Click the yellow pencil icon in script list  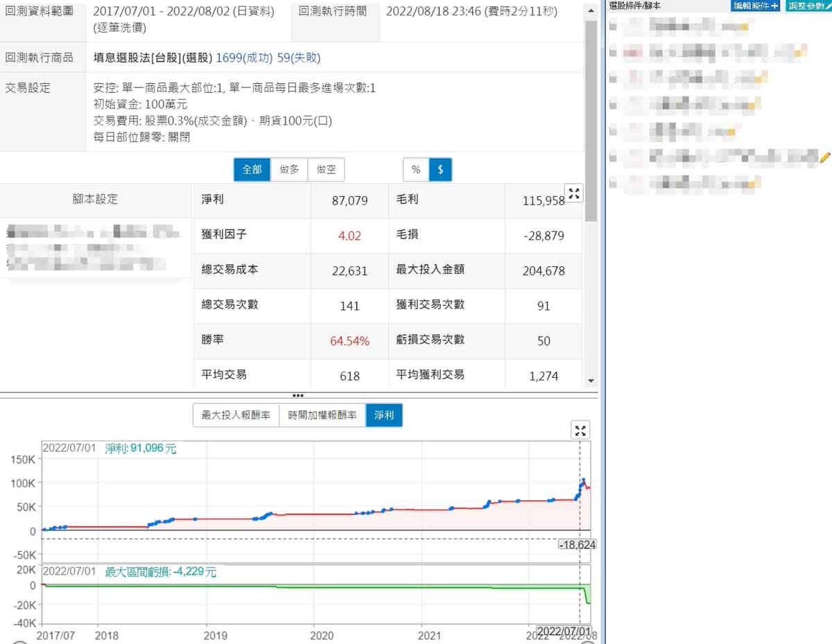coord(824,157)
